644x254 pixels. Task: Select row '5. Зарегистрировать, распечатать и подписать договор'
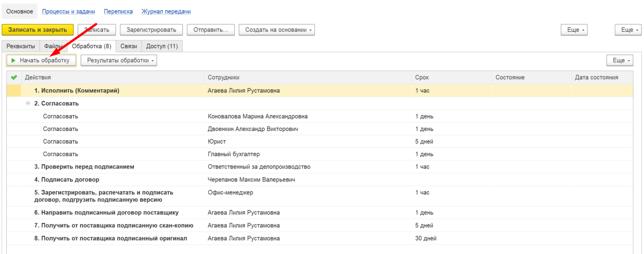pos(320,196)
